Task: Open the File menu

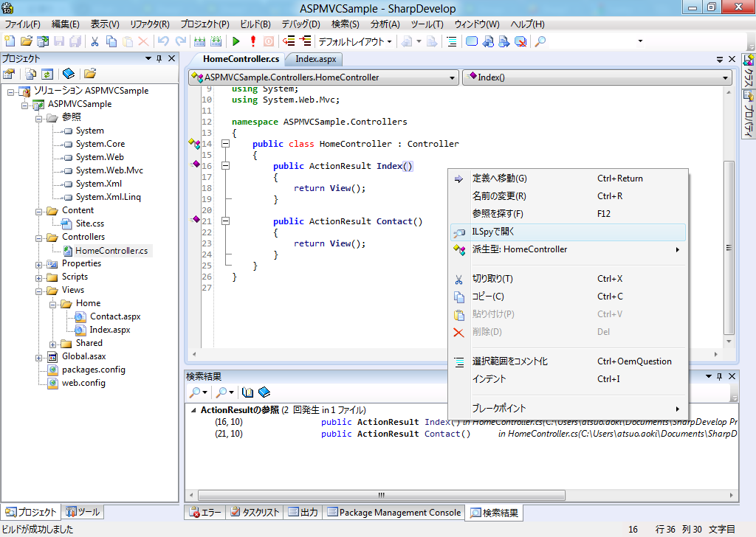Action: tap(23, 24)
